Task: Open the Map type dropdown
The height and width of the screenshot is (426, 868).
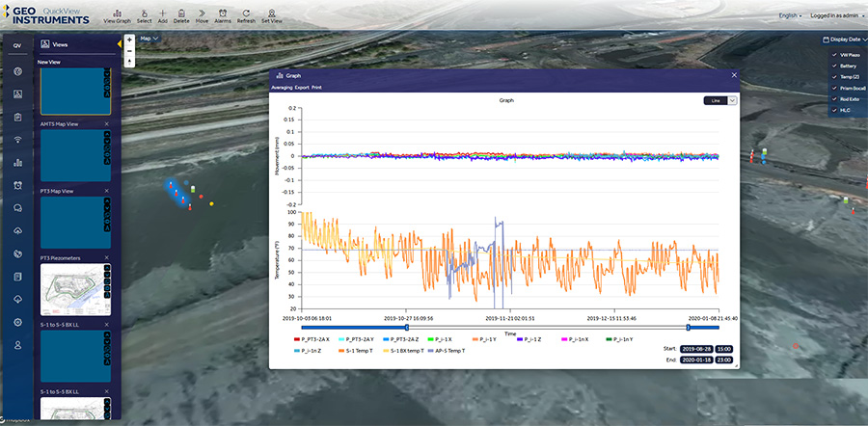Action: pyautogui.click(x=149, y=39)
